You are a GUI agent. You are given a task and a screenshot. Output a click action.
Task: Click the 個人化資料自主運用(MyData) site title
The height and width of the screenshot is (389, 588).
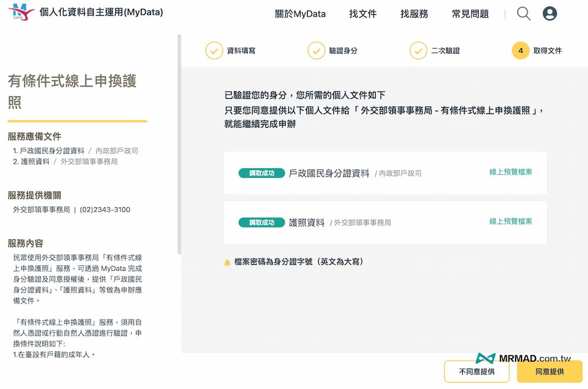tap(101, 12)
